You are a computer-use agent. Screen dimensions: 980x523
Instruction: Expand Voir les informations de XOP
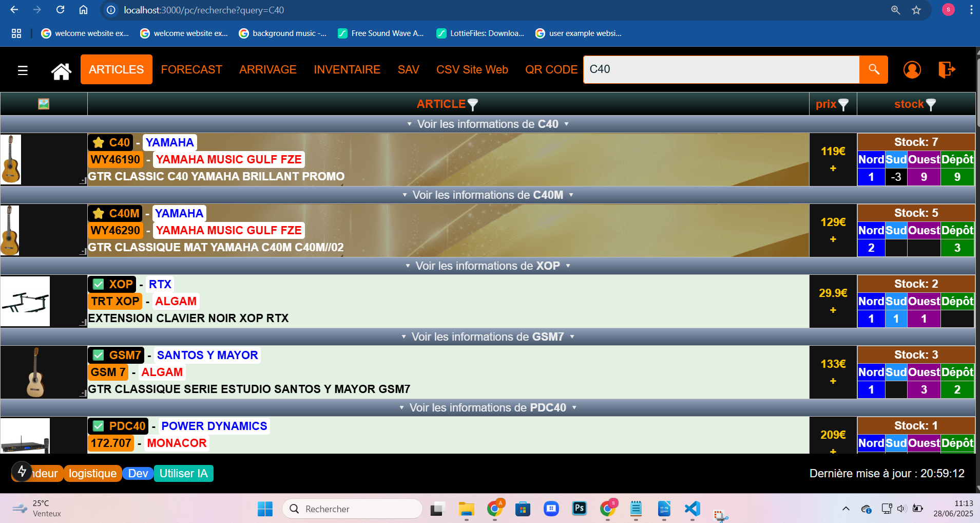click(x=487, y=266)
